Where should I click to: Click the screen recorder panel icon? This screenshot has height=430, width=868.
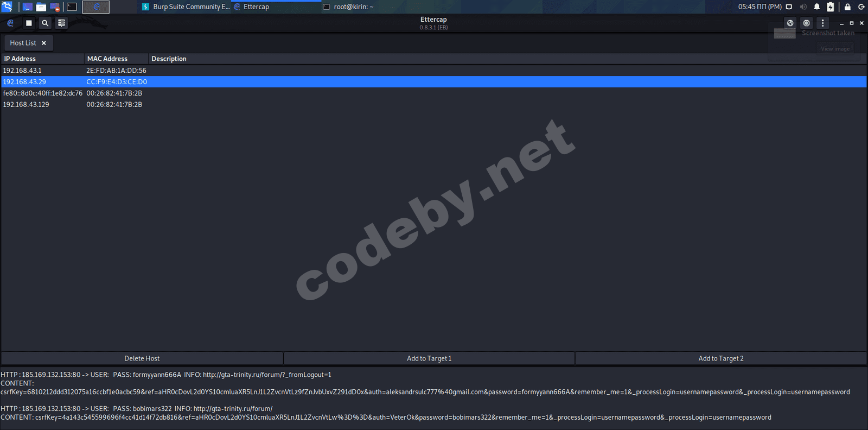[55, 7]
